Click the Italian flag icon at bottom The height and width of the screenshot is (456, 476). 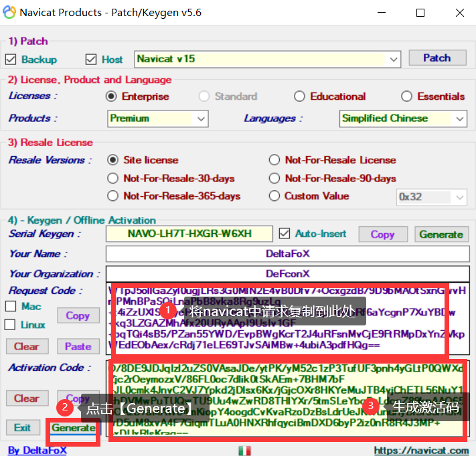[x=244, y=451]
